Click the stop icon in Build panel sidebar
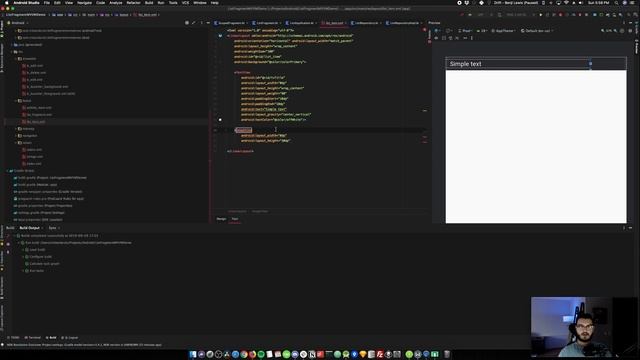Viewport: 640px width, 360px height. [8, 244]
